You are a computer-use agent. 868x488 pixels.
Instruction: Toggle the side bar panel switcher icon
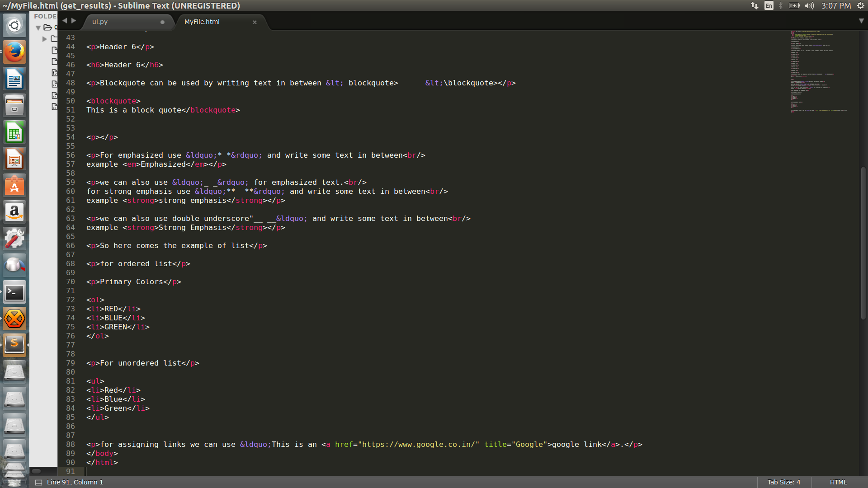[x=39, y=482]
